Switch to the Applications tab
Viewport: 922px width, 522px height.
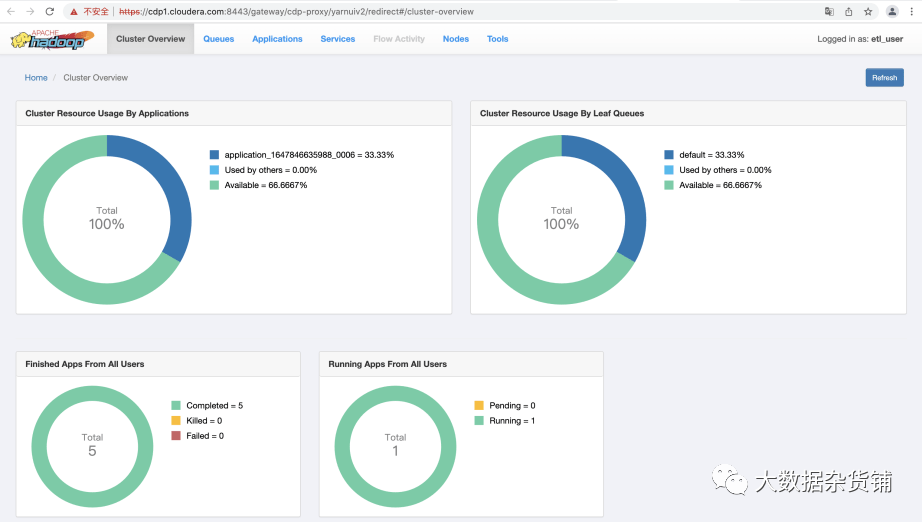[277, 39]
